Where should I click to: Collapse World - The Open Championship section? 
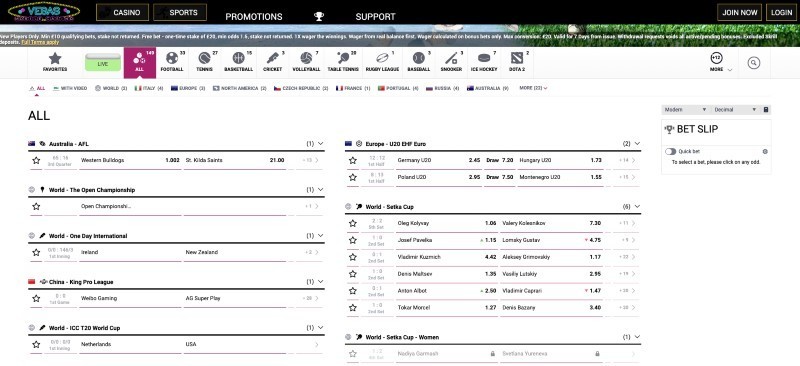(x=320, y=190)
